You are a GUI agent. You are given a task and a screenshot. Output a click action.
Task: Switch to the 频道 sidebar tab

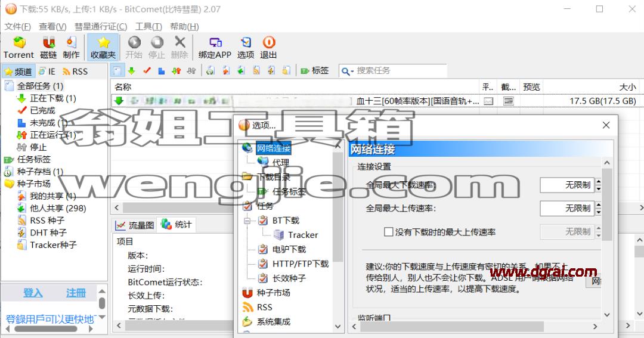tap(18, 72)
